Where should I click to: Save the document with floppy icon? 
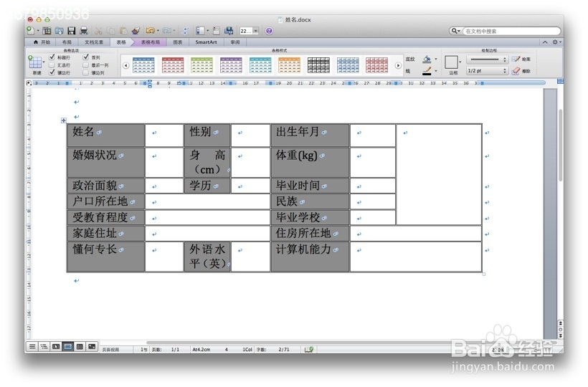(72, 31)
